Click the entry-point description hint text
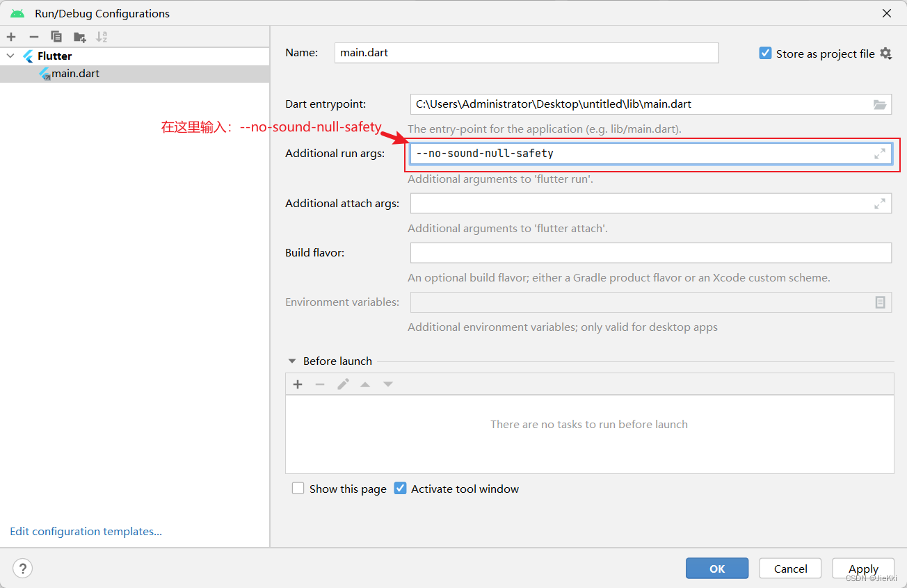This screenshot has height=588, width=907. coord(545,129)
